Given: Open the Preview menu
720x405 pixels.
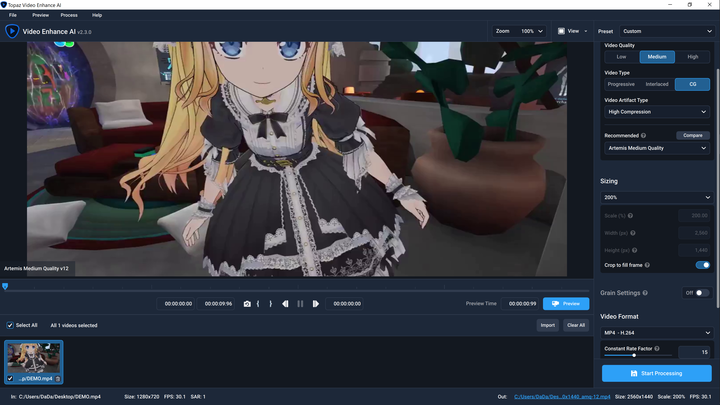Looking at the screenshot, I should (x=40, y=15).
